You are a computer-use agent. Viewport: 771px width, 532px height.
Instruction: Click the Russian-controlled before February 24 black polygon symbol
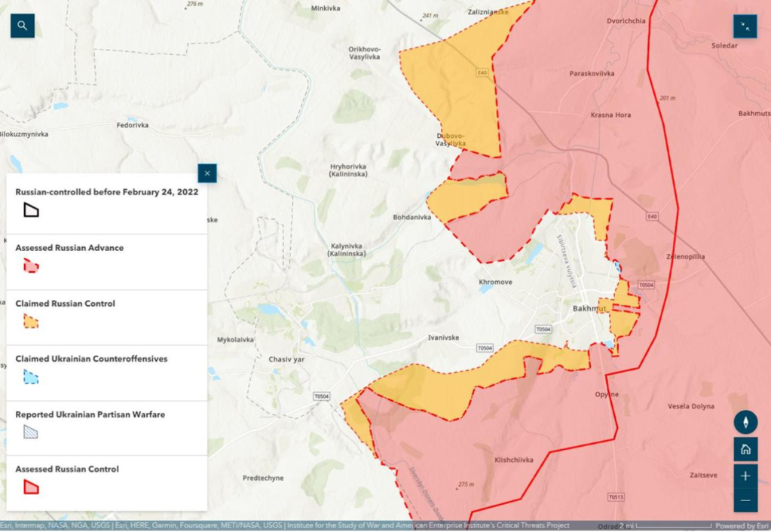point(31,210)
